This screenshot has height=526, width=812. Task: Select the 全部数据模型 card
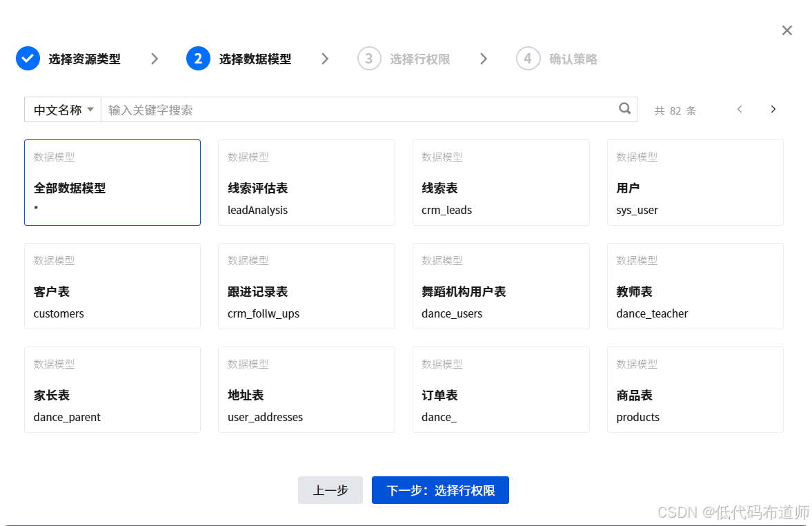(x=112, y=182)
